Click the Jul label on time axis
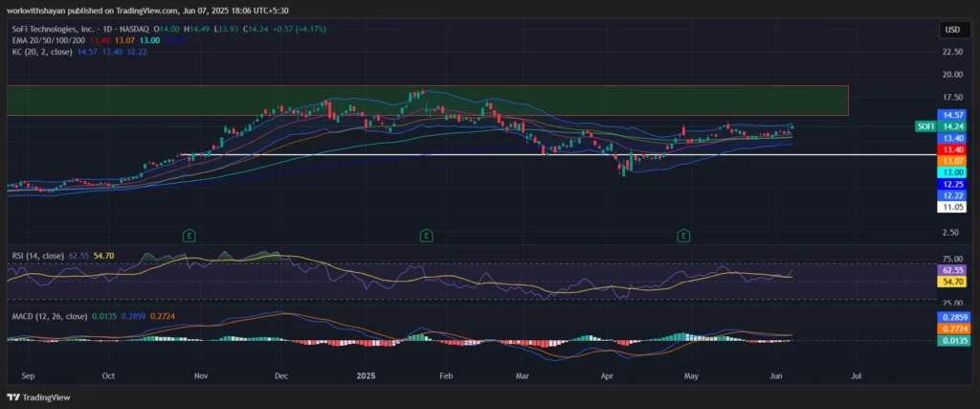 click(857, 376)
